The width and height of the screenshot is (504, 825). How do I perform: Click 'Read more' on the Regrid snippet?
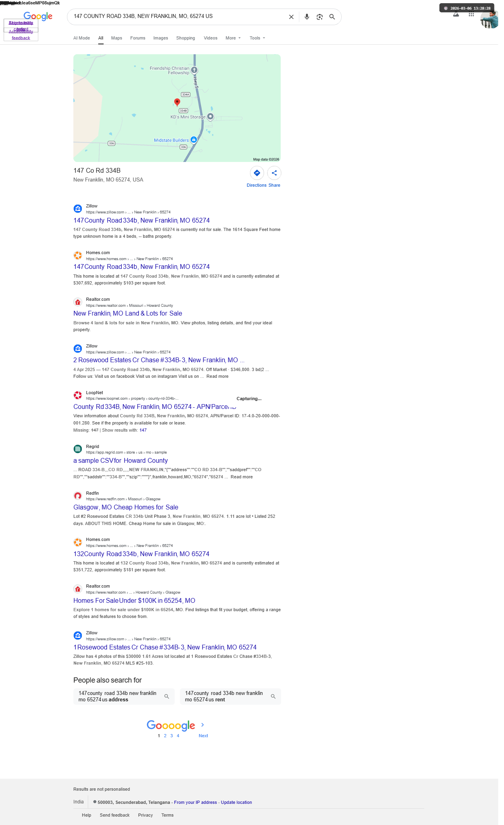(x=242, y=477)
